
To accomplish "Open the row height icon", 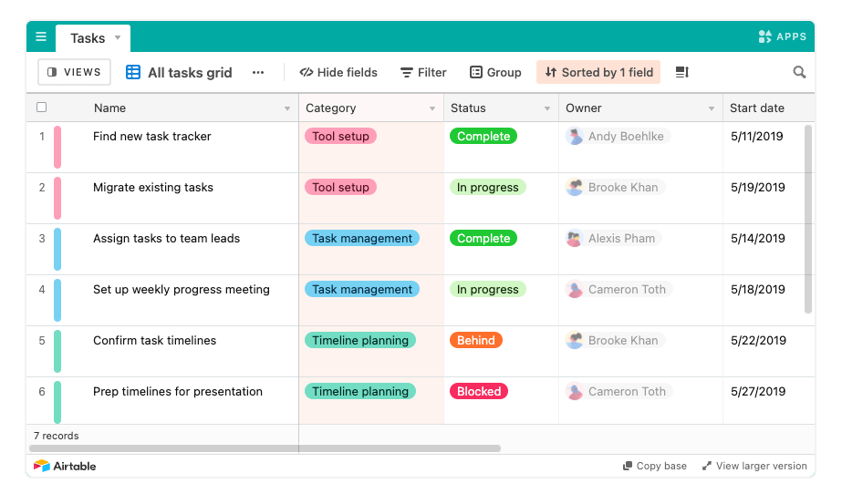I will (x=681, y=73).
